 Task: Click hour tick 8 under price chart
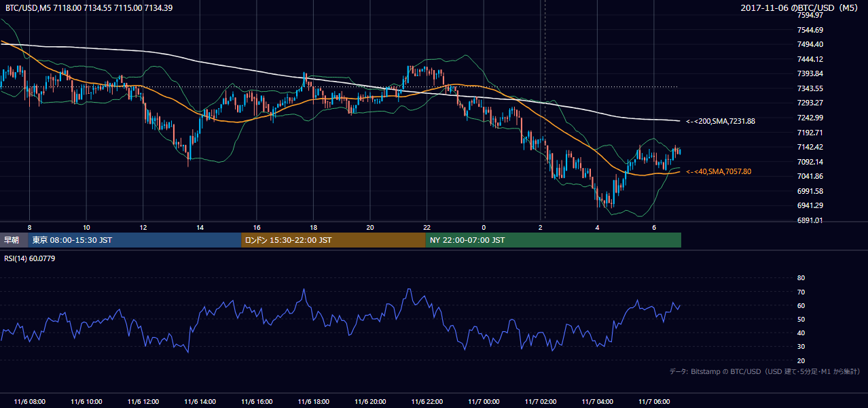pyautogui.click(x=29, y=227)
